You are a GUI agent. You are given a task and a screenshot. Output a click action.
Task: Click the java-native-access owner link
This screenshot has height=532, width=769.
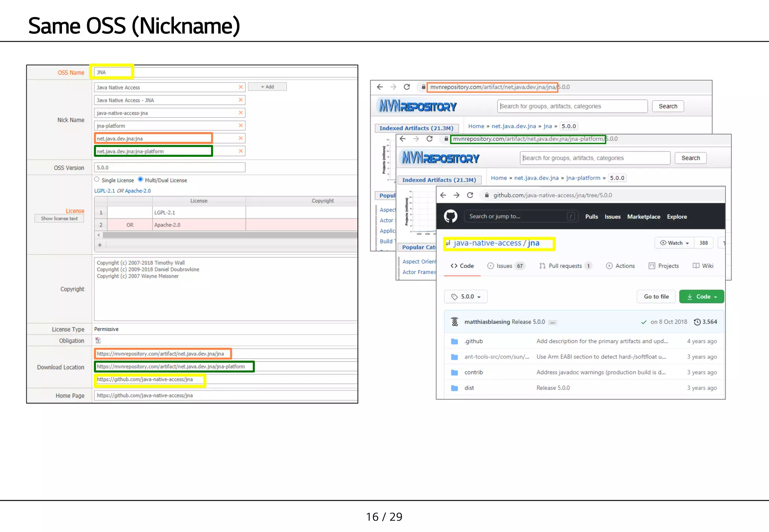(x=487, y=243)
